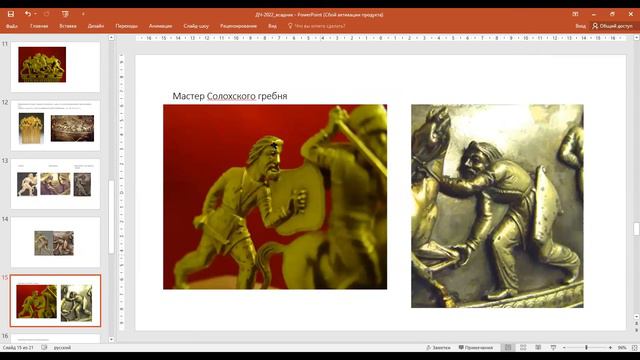This screenshot has width=640, height=360.
Task: Switch to the Анимация ribbon tab
Action: [160, 26]
